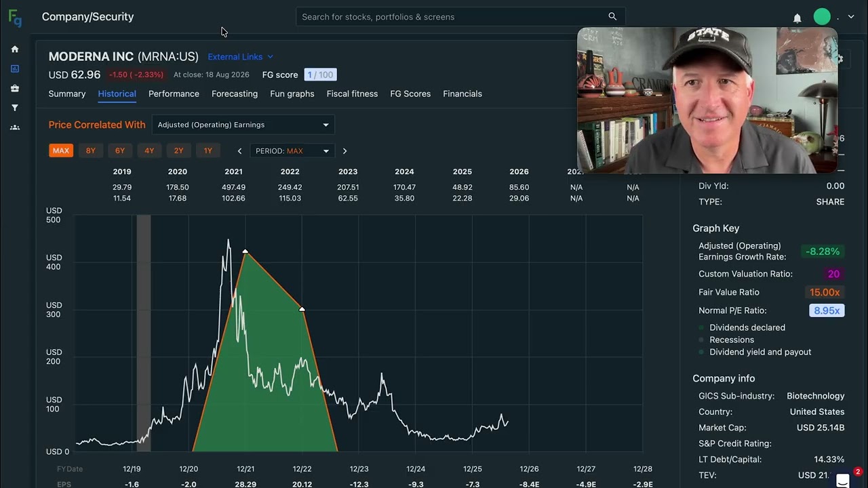The height and width of the screenshot is (488, 868).
Task: Click the FG logo in the top-left corner
Action: click(15, 18)
